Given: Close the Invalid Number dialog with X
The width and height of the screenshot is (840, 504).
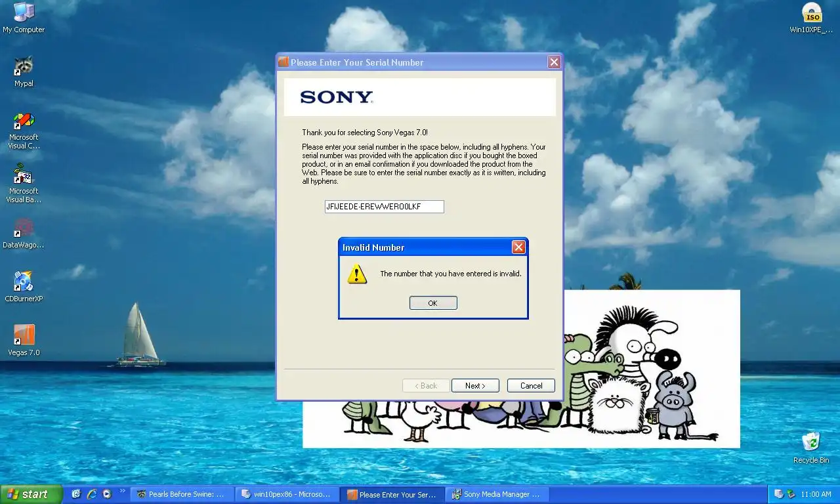Looking at the screenshot, I should (x=518, y=247).
